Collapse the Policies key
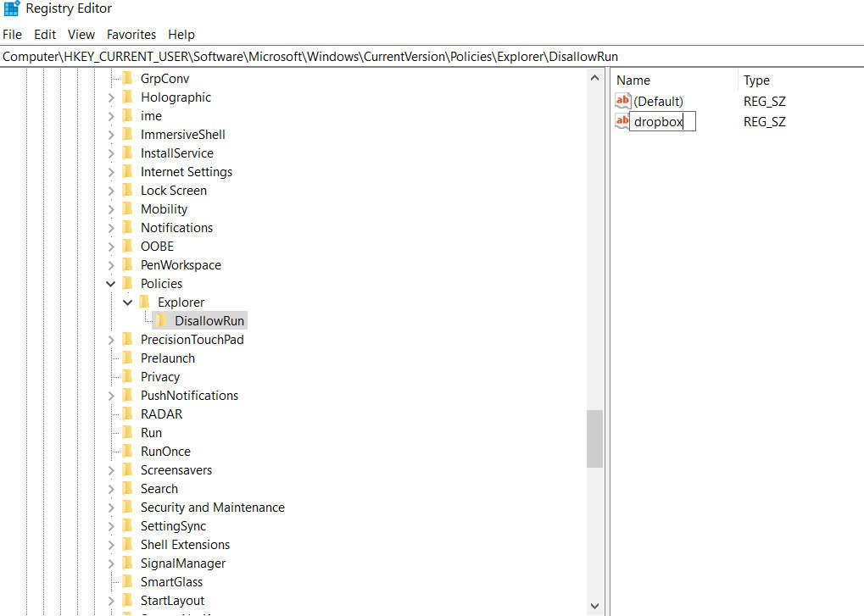This screenshot has height=616, width=864. coord(111,284)
